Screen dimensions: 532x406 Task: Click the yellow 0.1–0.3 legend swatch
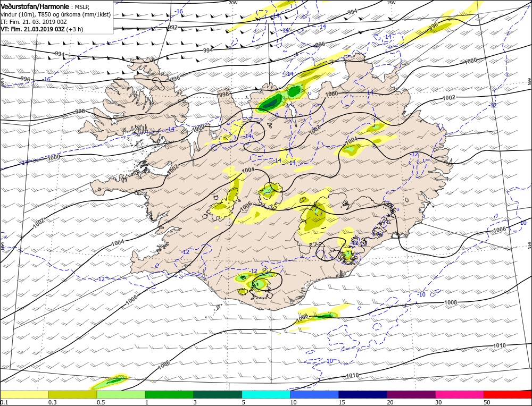pos(24,394)
